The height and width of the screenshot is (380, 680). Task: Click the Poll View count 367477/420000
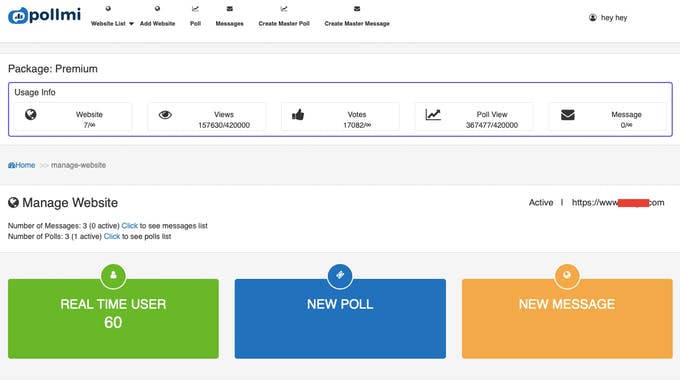coord(492,125)
